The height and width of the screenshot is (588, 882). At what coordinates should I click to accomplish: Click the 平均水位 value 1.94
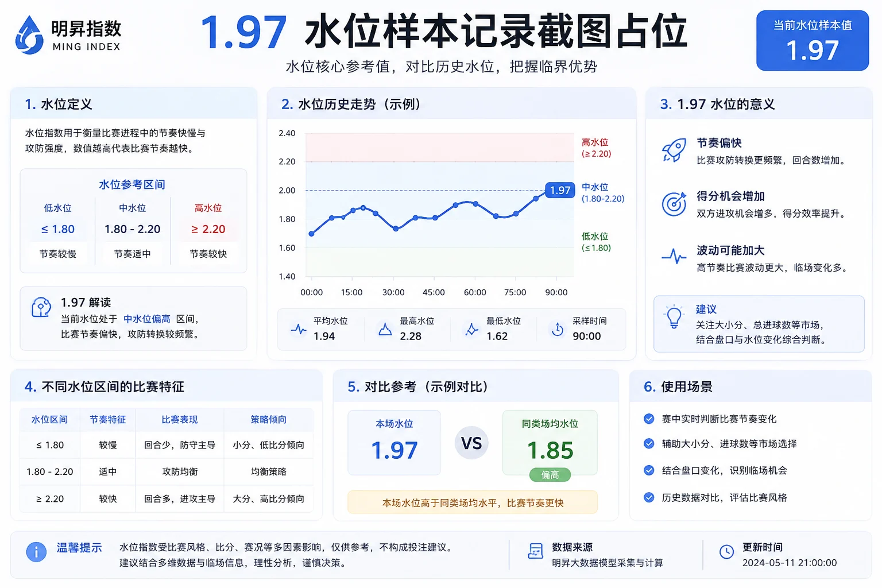324,336
